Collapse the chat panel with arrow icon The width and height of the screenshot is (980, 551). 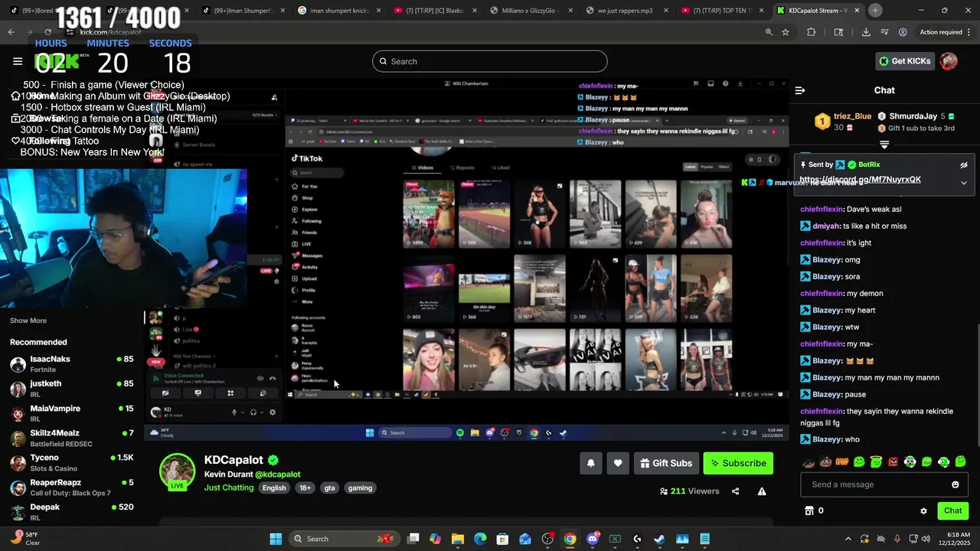800,90
